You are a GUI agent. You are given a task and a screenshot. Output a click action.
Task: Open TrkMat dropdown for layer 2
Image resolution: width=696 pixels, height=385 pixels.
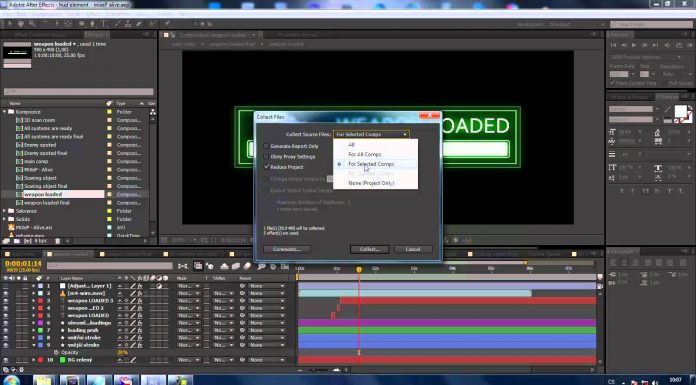(x=224, y=294)
